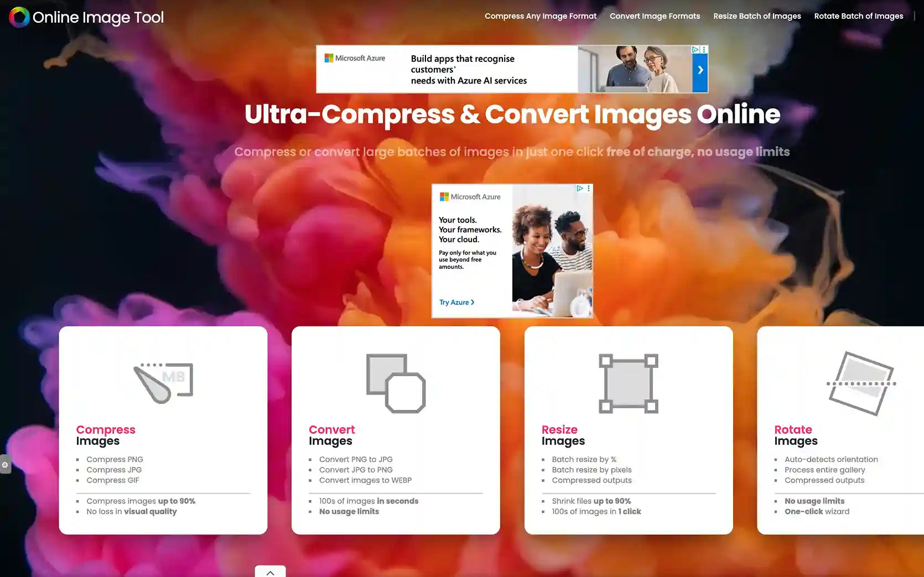Click the AdChoices icon on square Azure ad
This screenshot has height=577, width=924.
[580, 189]
